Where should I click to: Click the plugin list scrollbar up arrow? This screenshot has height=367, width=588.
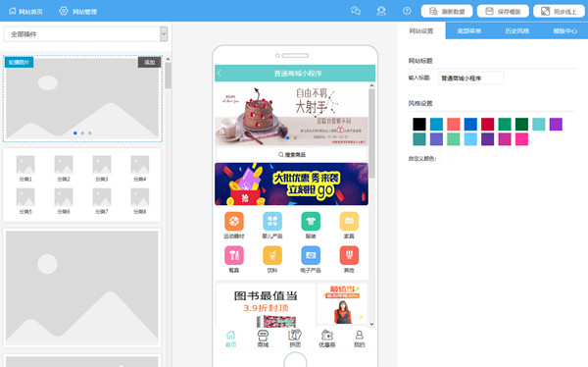click(x=168, y=59)
